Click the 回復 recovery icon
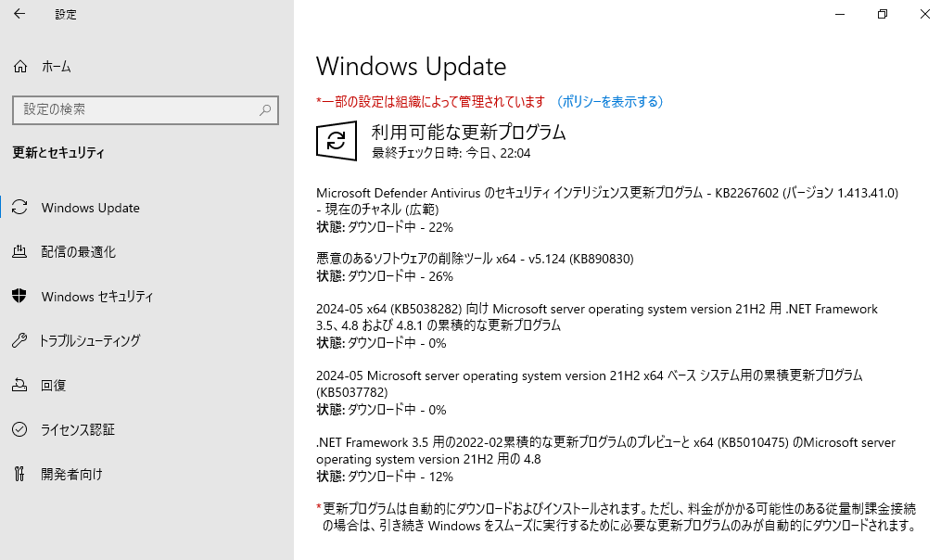 19,385
